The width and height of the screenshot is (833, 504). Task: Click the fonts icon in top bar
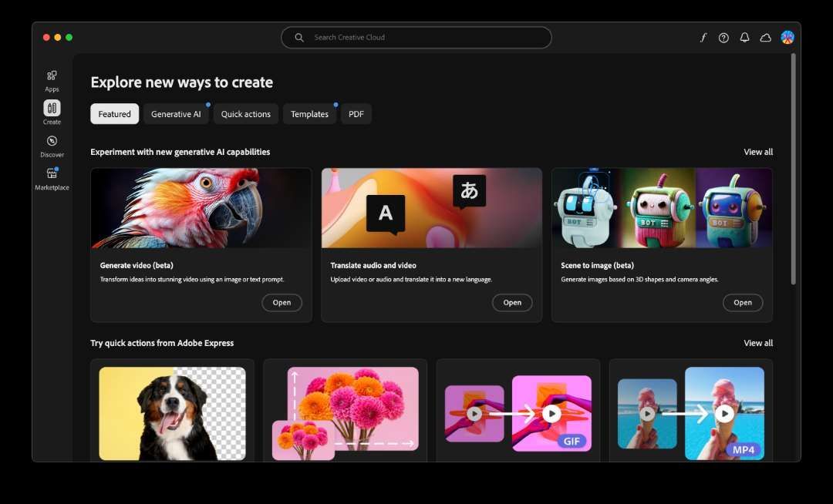[x=703, y=38]
